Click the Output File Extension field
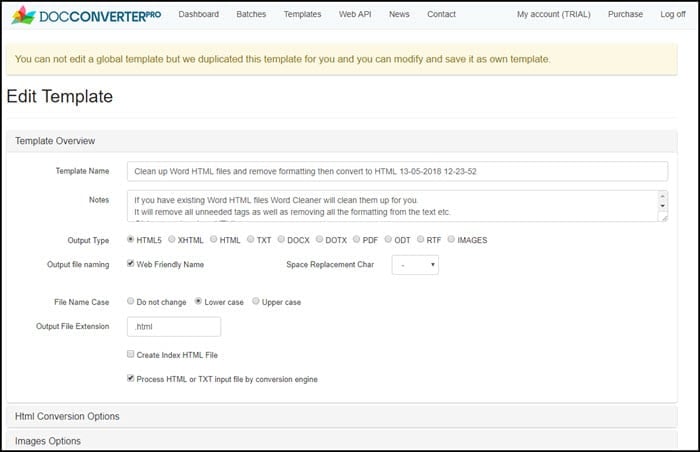The height and width of the screenshot is (452, 700). point(174,326)
